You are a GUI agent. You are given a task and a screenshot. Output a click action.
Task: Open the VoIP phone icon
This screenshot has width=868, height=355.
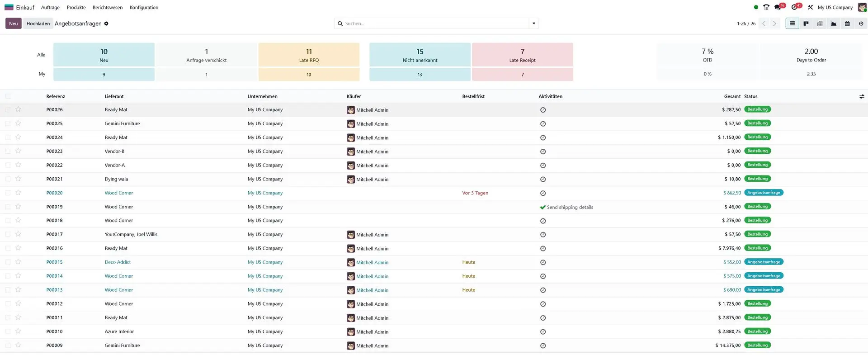(766, 7)
